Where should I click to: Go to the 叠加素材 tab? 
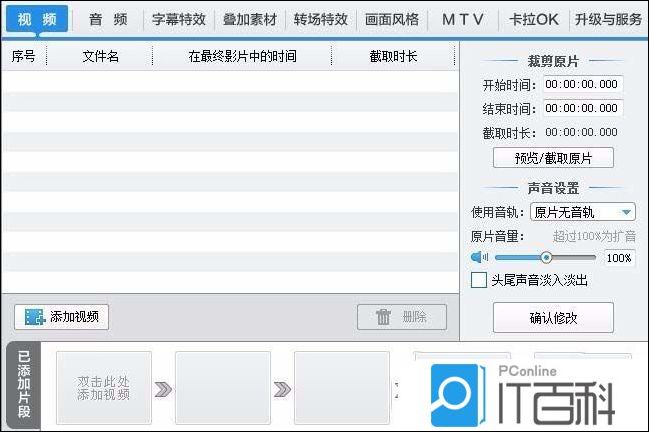[x=250, y=19]
